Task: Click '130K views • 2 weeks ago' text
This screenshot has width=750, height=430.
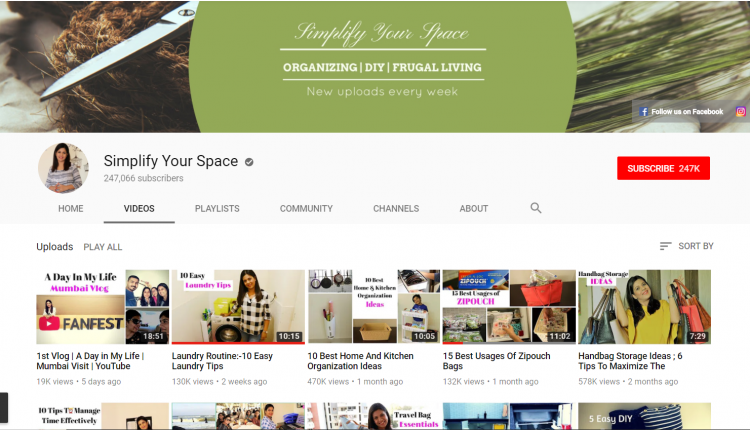Action: tap(220, 382)
